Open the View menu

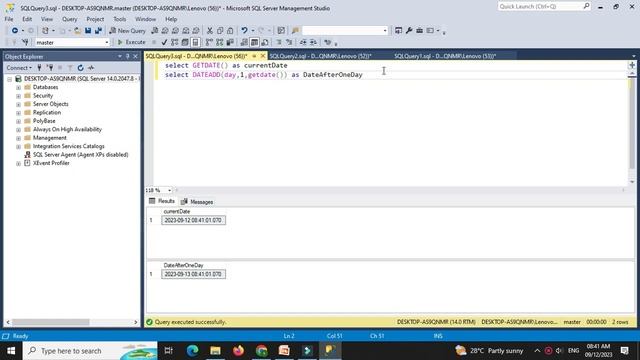47,19
